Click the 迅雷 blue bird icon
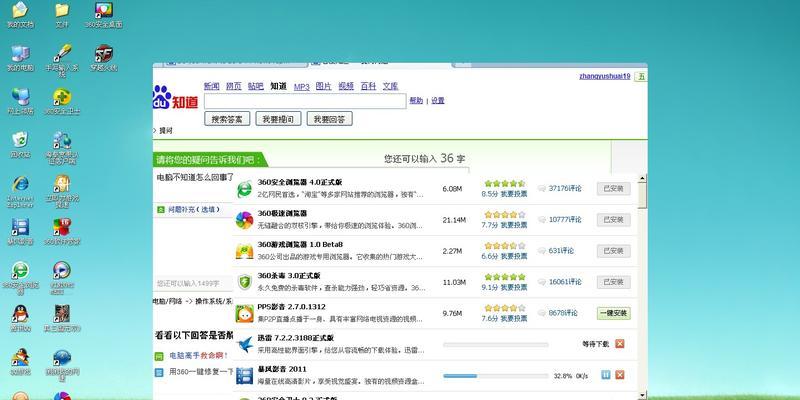Image resolution: width=800 pixels, height=400 pixels. tap(244, 345)
